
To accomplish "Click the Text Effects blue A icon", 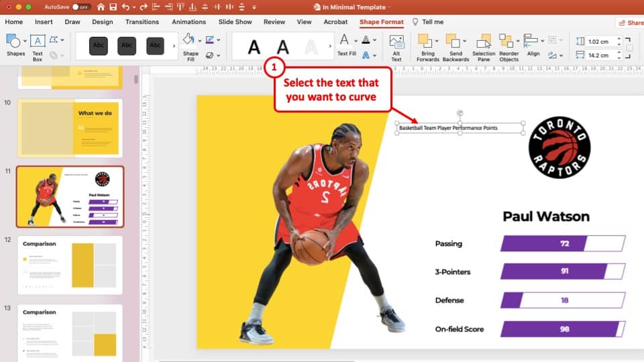I will coord(366,55).
